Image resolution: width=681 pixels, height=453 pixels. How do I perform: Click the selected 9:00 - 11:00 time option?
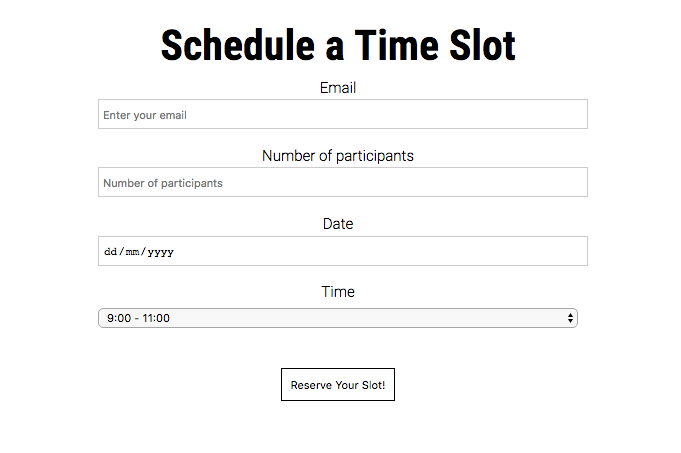tap(139, 318)
